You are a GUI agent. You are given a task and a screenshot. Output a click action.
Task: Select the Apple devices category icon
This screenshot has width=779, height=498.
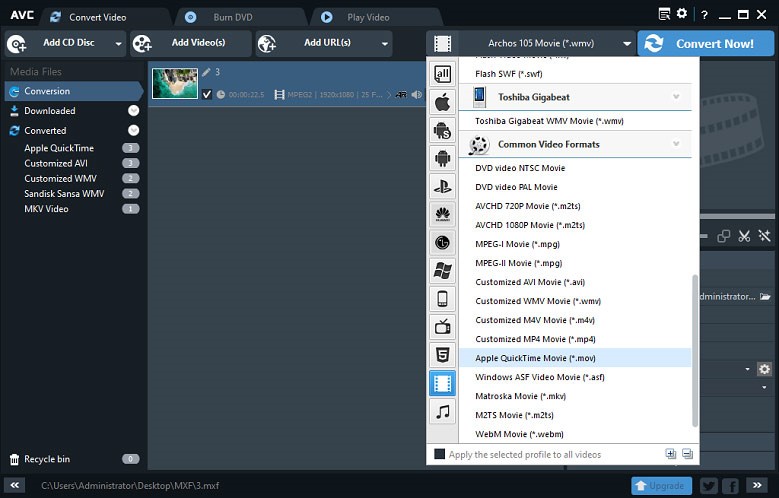tap(442, 103)
